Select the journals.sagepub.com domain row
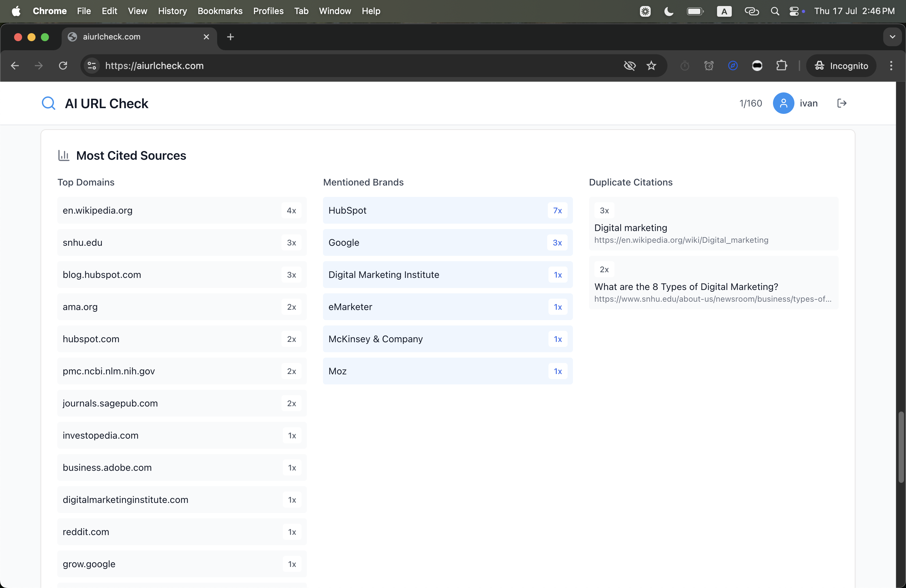 click(182, 403)
